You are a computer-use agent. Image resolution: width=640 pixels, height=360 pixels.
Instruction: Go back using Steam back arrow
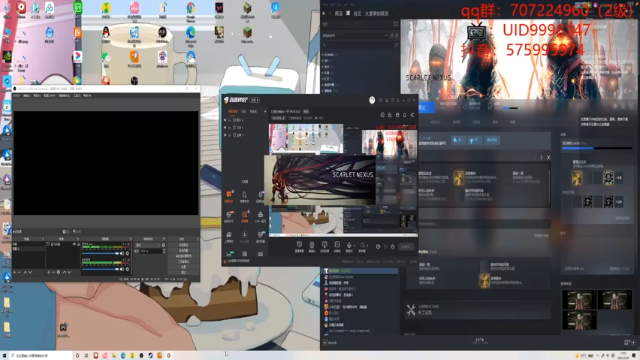(324, 13)
